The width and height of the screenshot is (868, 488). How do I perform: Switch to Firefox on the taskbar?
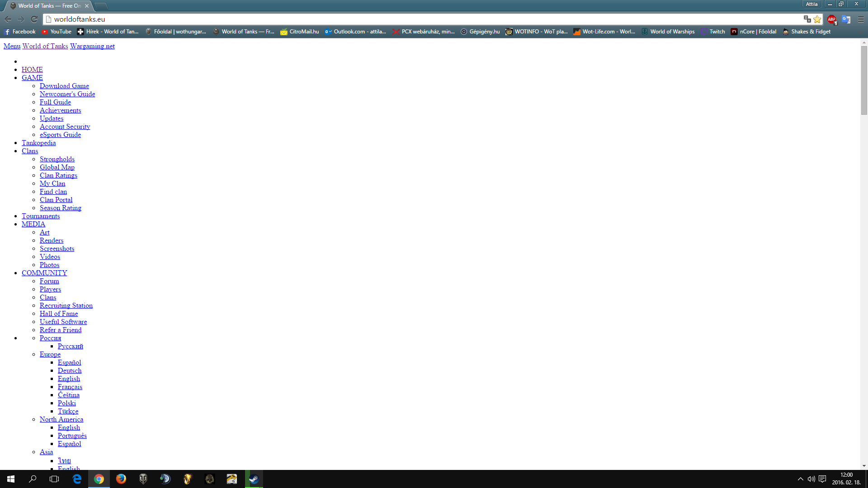[121, 479]
